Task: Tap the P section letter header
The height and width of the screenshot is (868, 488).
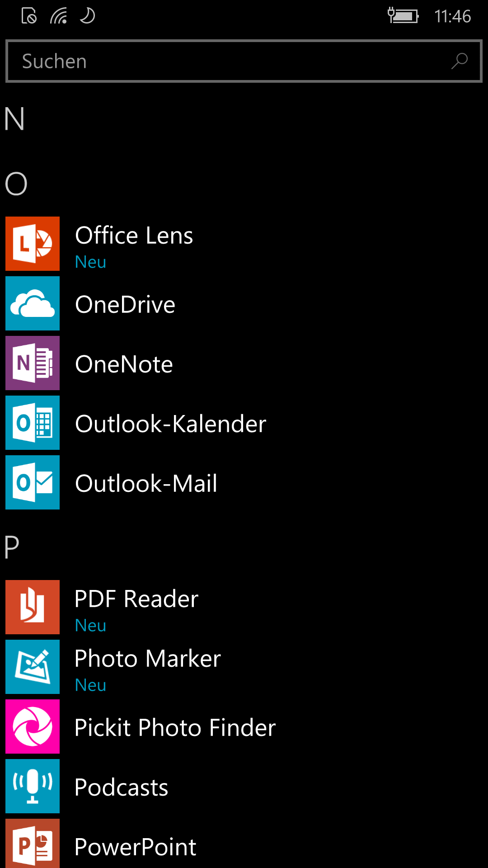Action: click(x=12, y=547)
